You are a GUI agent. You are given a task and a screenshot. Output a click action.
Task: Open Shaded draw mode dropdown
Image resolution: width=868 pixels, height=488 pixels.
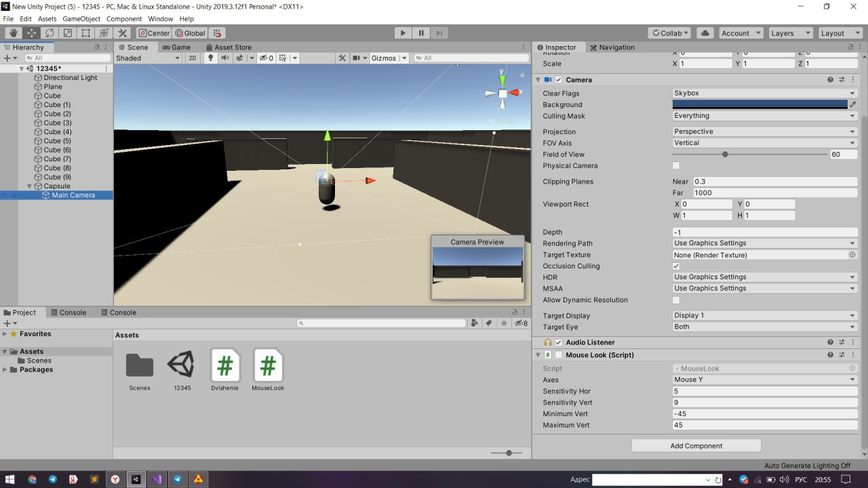tap(148, 58)
